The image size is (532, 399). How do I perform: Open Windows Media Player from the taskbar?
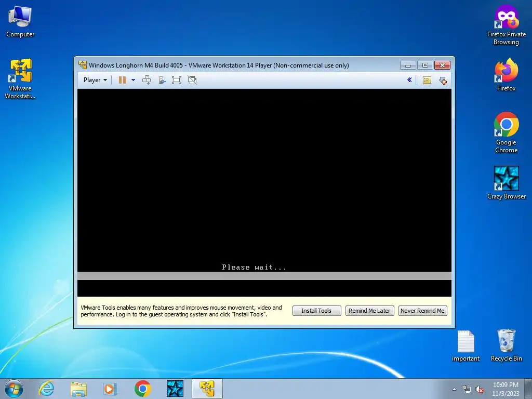(x=110, y=389)
